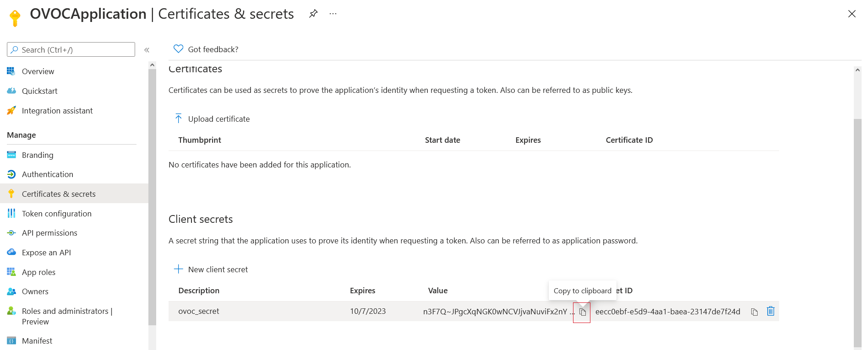The height and width of the screenshot is (350, 868).
Task: Copy the Secret ID to clipboard
Action: [x=754, y=312]
